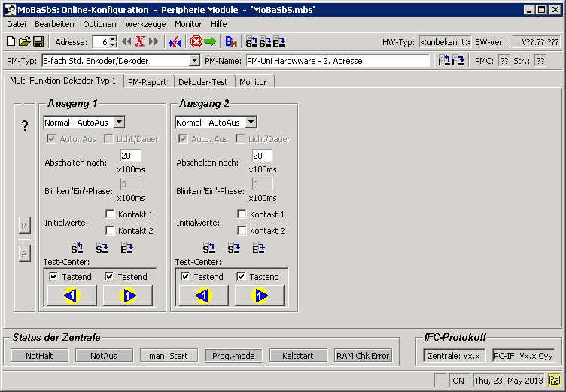Click the left yellow arrow in Ausgang 1
The height and width of the screenshot is (392, 566).
(x=71, y=296)
